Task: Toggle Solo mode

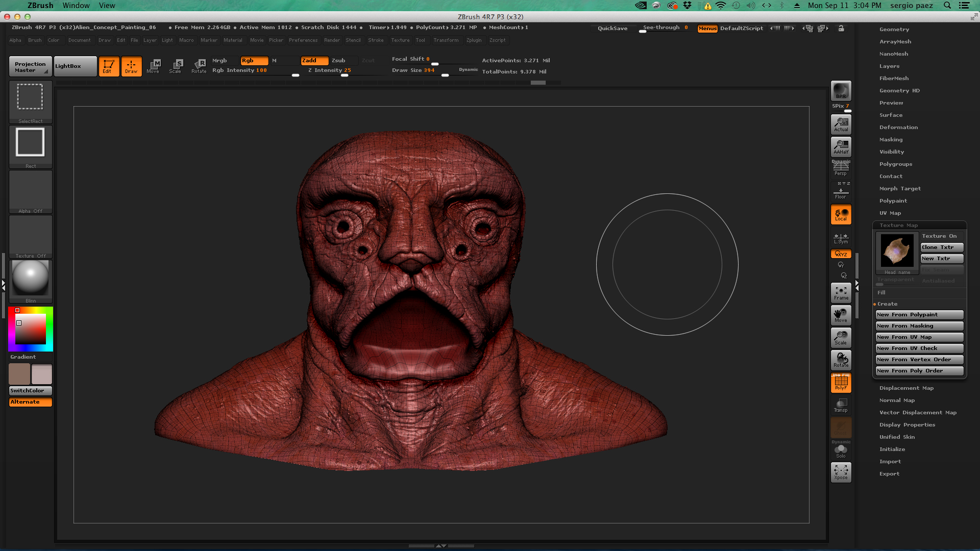Action: (x=841, y=450)
